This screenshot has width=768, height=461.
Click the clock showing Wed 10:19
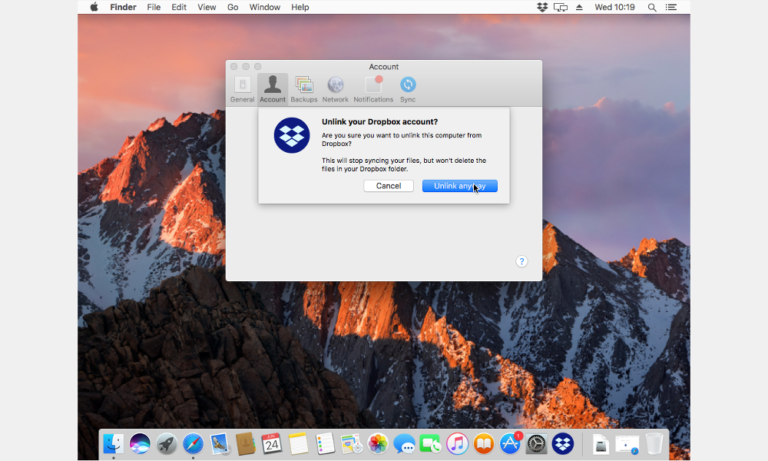tap(615, 7)
